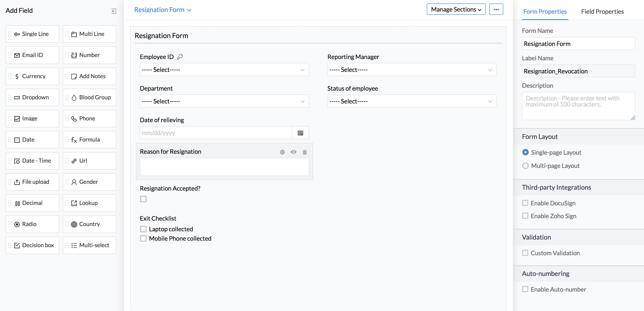The image size is (644, 311).
Task: Switch to Field Properties tab
Action: [602, 12]
